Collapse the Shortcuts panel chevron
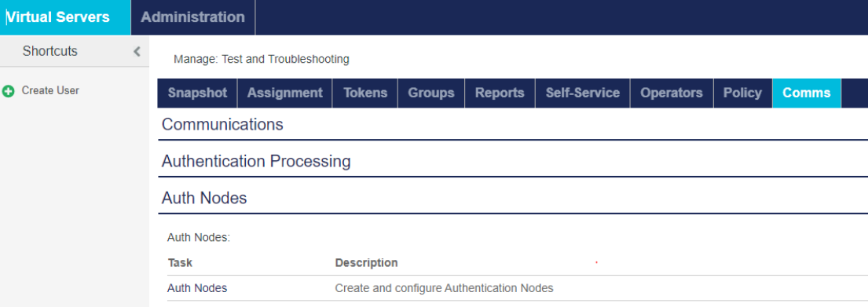 pyautogui.click(x=137, y=52)
